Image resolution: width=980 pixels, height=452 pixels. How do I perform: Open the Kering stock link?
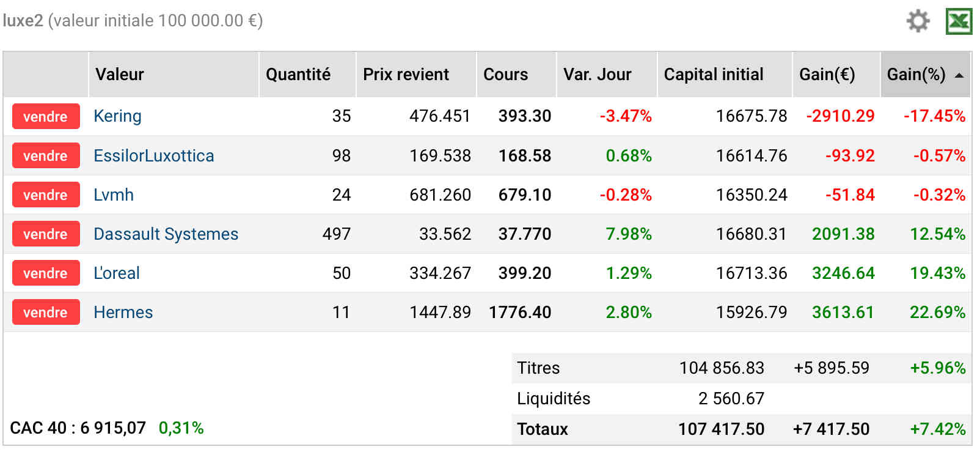(117, 116)
